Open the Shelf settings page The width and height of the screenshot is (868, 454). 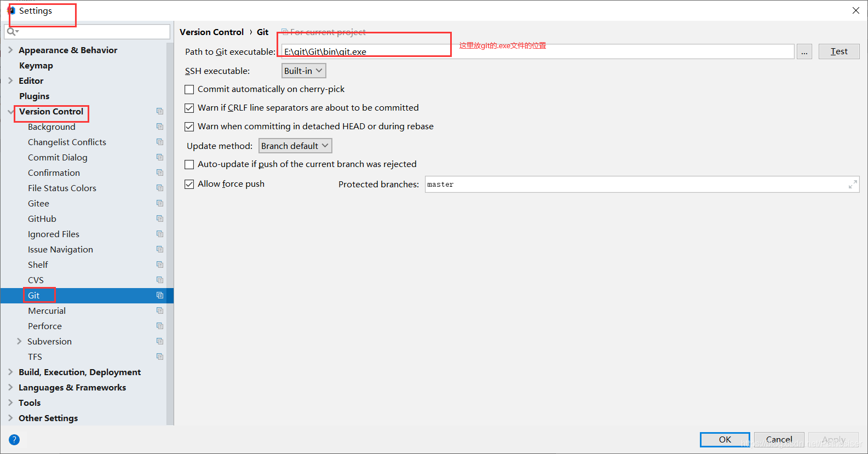(x=38, y=265)
